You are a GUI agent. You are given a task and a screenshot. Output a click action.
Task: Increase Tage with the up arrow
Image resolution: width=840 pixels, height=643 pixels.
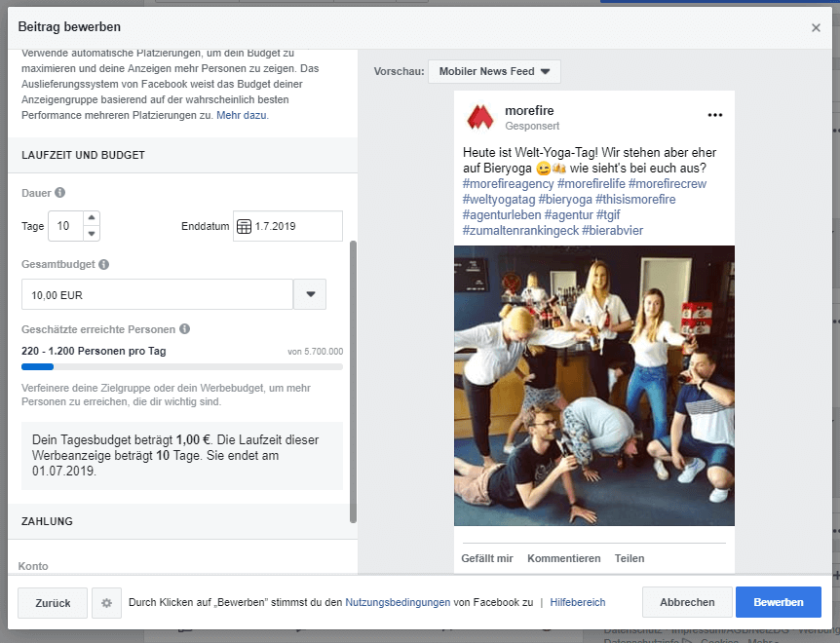[92, 217]
